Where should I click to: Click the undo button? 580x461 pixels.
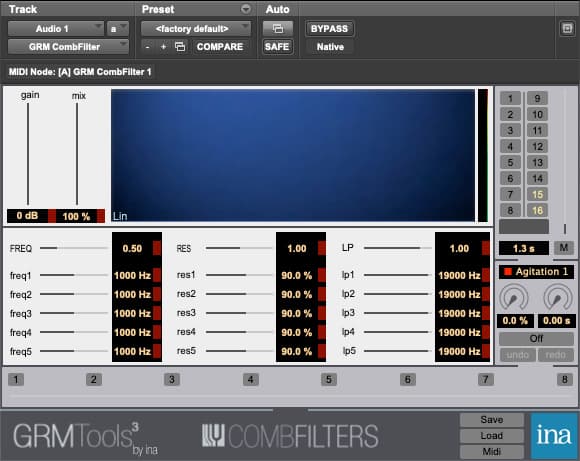pyautogui.click(x=517, y=355)
